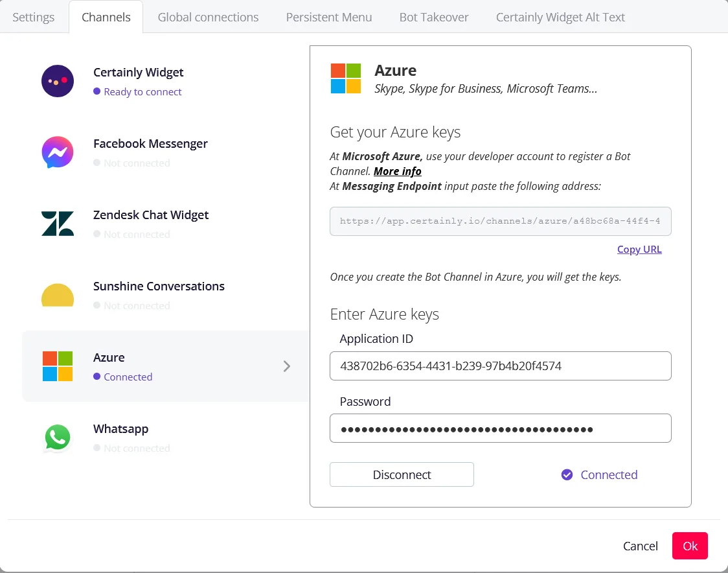Image resolution: width=728 pixels, height=573 pixels.
Task: Confirm with the red Ok button
Action: (690, 546)
